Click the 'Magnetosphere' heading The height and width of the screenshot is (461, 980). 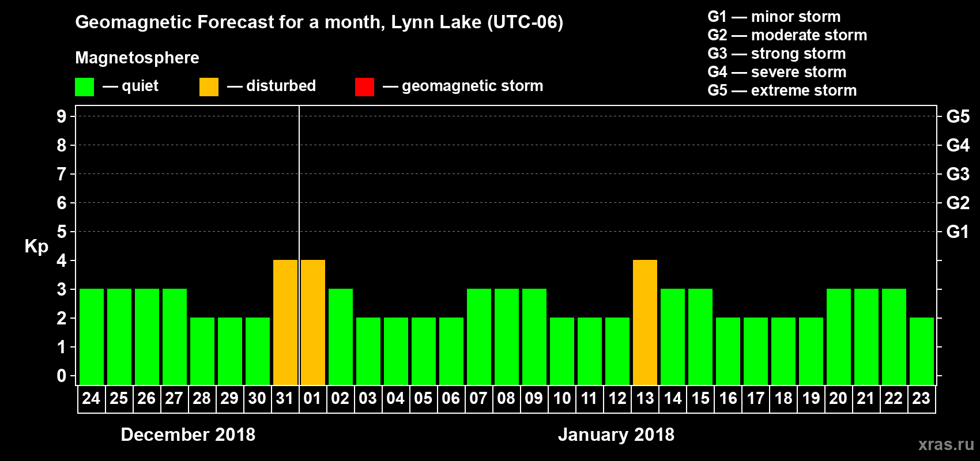pos(137,58)
